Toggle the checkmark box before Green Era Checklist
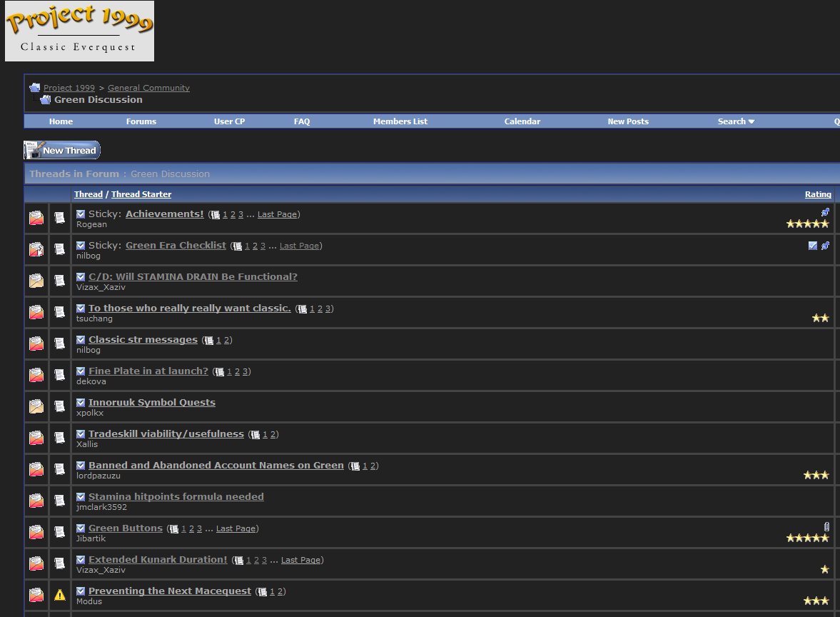The height and width of the screenshot is (617, 840). point(81,246)
